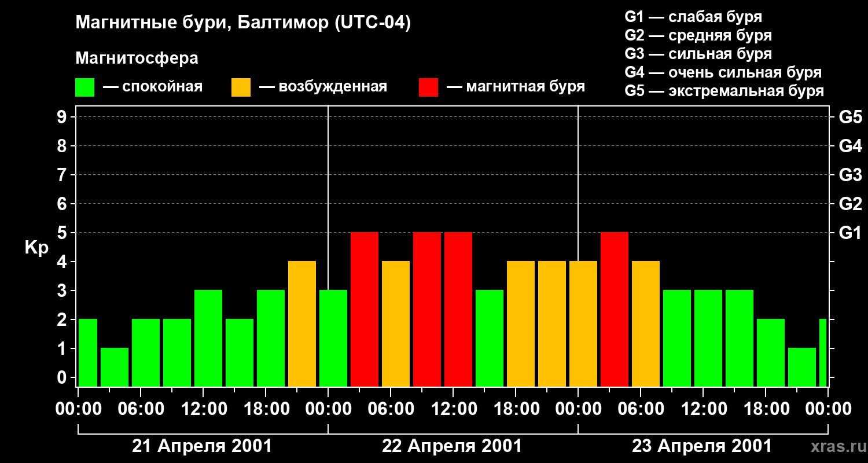Viewport: 868px width, 463px height.
Task: Click the '06:00' tick label of 21 April
Action: click(x=141, y=409)
